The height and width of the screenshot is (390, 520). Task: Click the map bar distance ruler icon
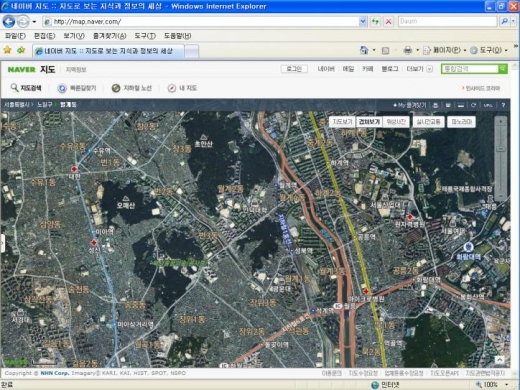pos(461,105)
